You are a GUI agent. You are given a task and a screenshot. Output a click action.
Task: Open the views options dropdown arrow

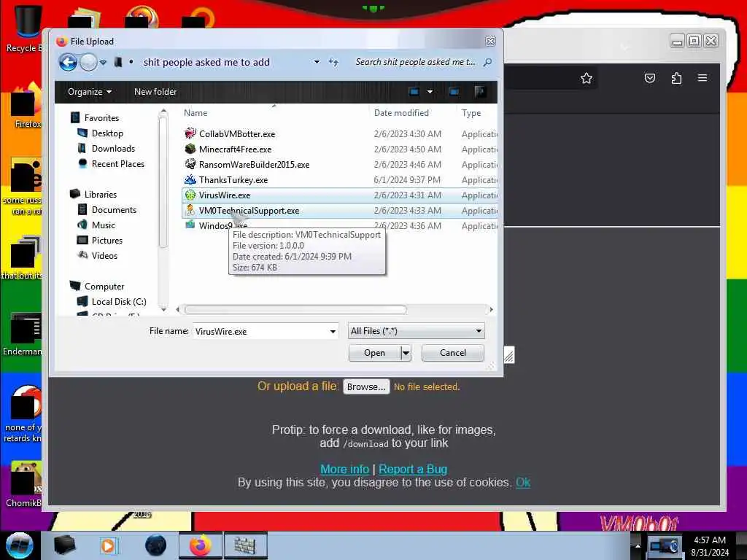(x=430, y=91)
